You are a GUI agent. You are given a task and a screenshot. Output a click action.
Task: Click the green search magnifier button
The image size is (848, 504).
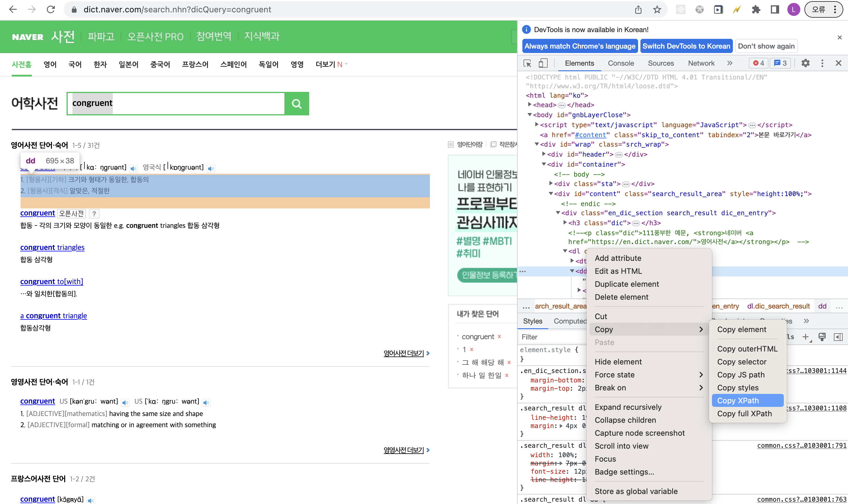(x=297, y=104)
